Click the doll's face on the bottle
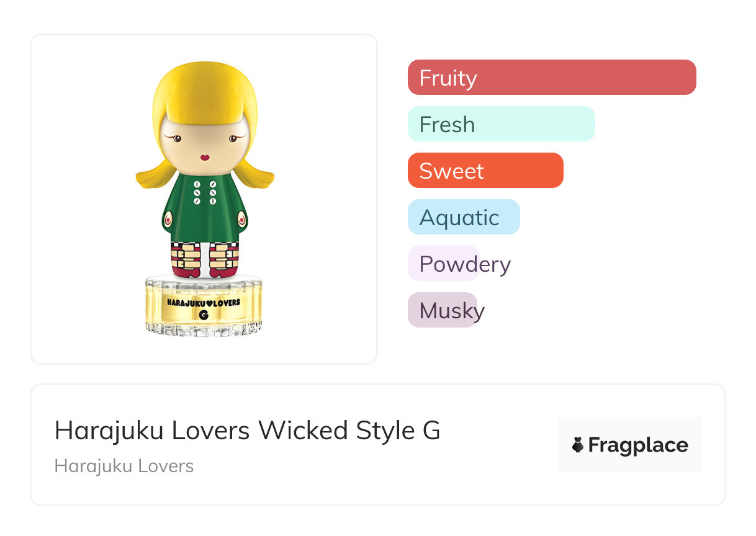Screen dimensions: 756x536 pyautogui.click(x=204, y=143)
